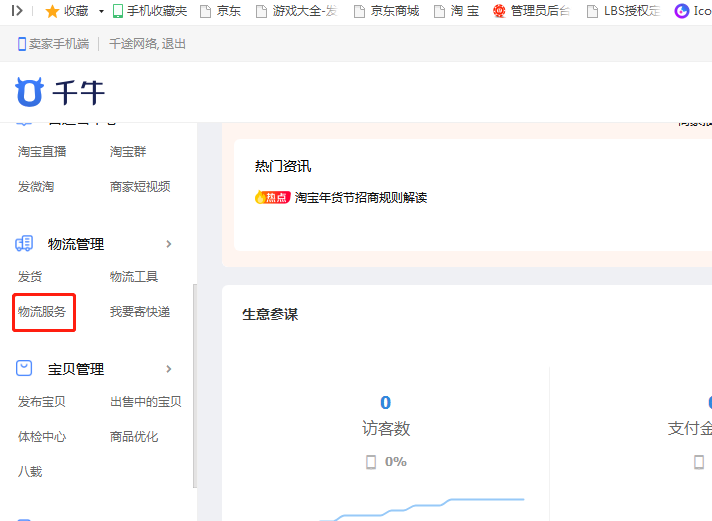The height and width of the screenshot is (521, 712).
Task: Open 物流工具 in sidebar
Action: point(134,276)
